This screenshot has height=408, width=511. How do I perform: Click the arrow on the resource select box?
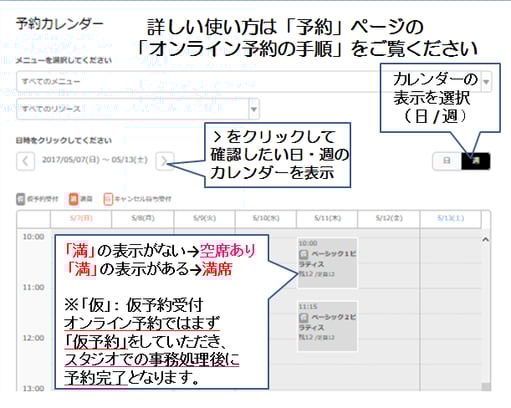tap(254, 109)
